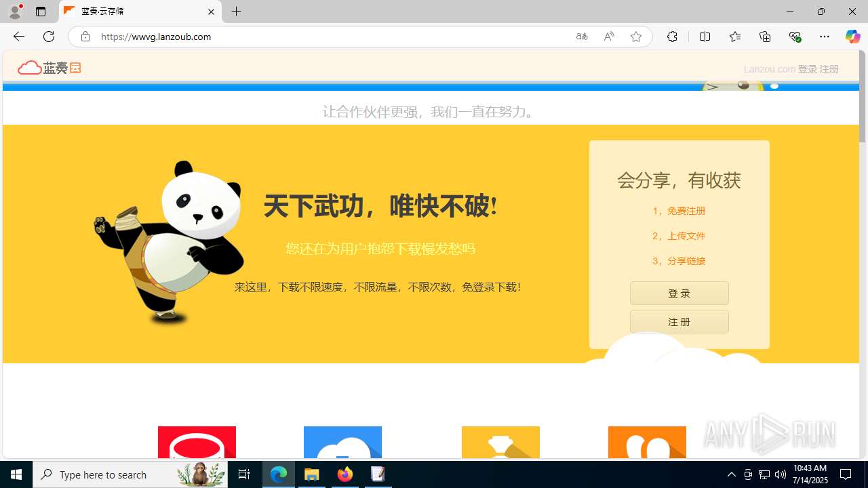Click the red database feature icon
The height and width of the screenshot is (488, 868).
click(197, 442)
